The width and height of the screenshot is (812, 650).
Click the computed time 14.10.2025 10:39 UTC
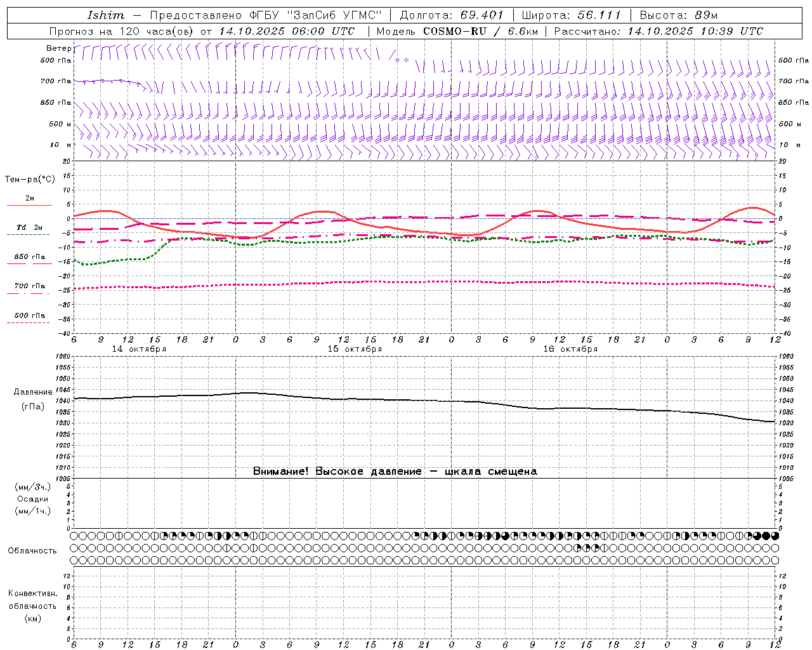coord(695,31)
